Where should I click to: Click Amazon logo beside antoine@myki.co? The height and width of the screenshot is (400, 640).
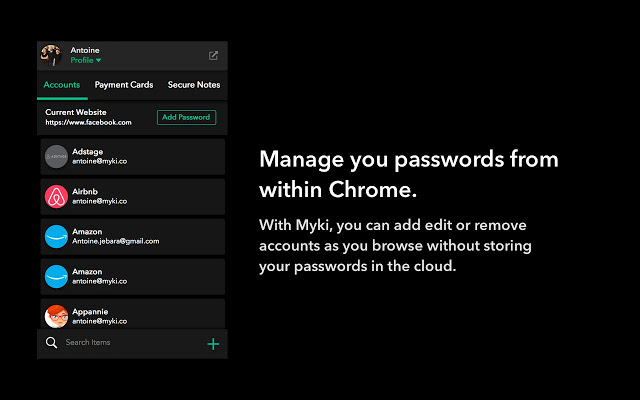point(56,276)
